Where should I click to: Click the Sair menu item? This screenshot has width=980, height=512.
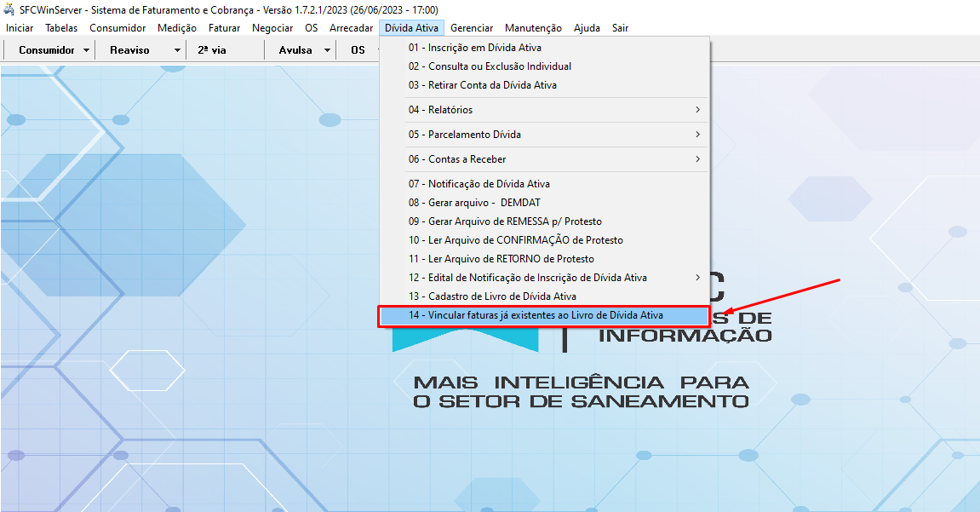point(620,28)
